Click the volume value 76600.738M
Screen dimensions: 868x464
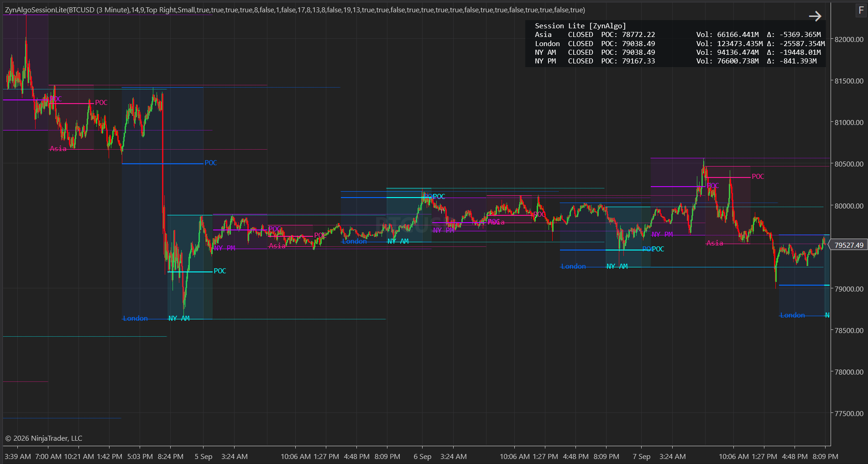(x=738, y=61)
